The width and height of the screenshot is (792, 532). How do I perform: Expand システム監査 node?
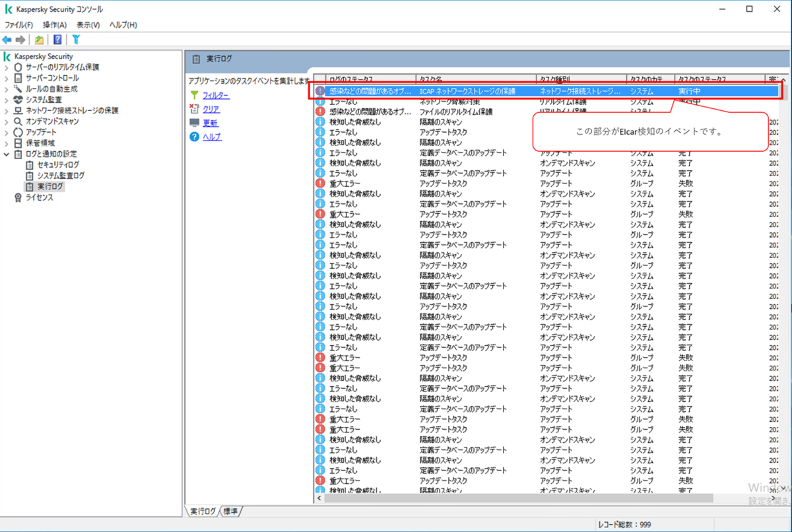(7, 100)
